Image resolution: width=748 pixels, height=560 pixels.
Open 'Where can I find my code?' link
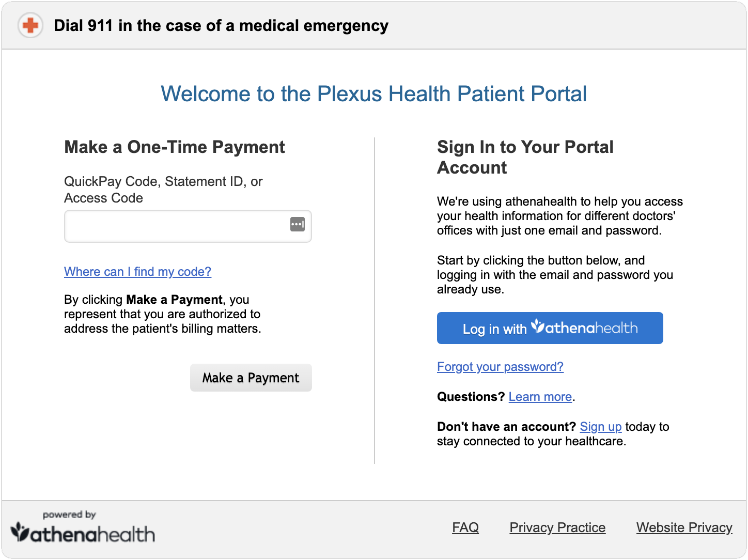[137, 272]
